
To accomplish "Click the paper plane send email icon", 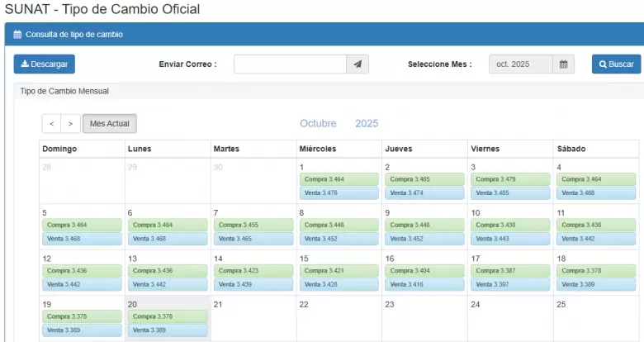I will [x=357, y=64].
